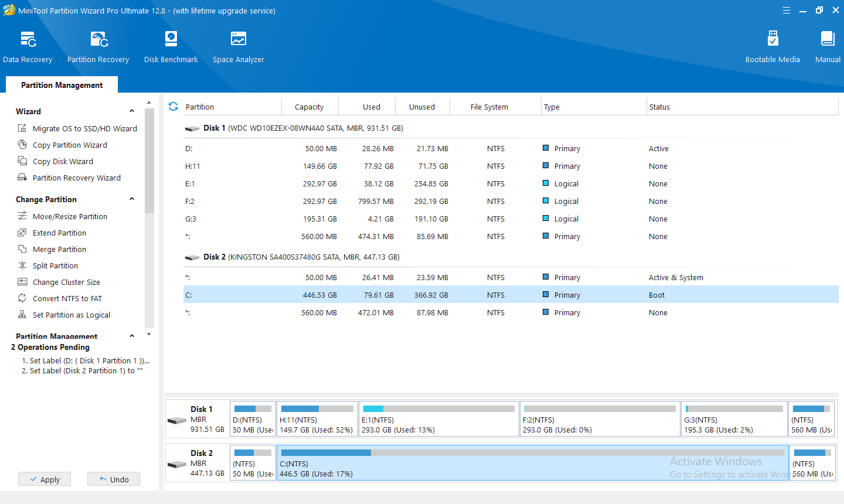This screenshot has width=844, height=504.
Task: Select pending operation 1 Set Label D:
Action: pos(86,360)
